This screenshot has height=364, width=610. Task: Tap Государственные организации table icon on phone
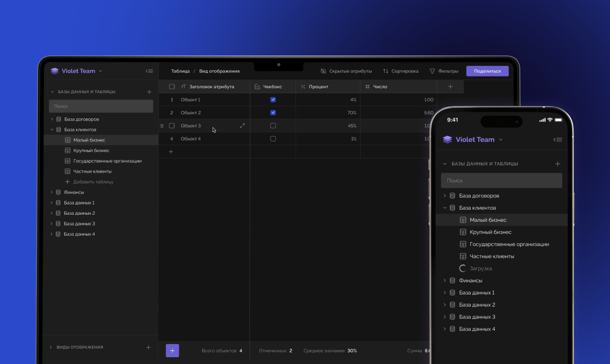(463, 244)
